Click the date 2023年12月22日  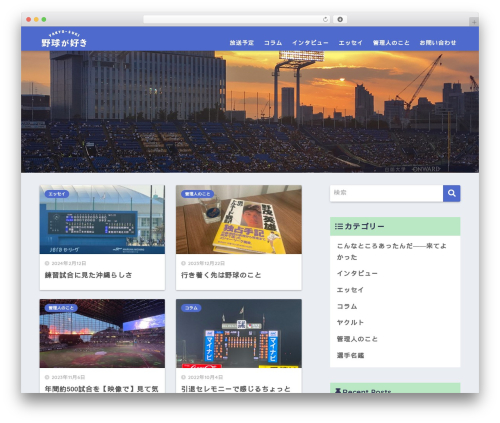point(206,263)
